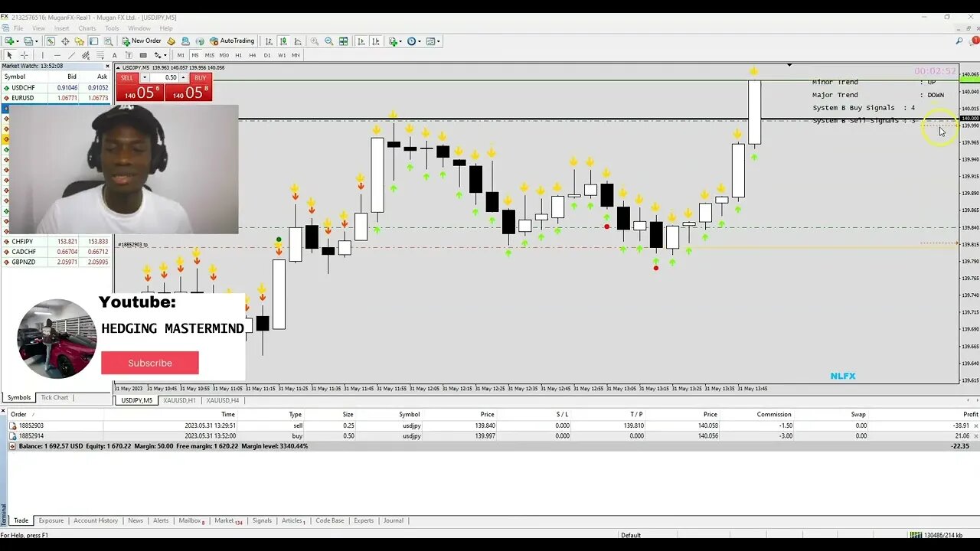Open the Journal terminal tab
The height and width of the screenshot is (551, 980).
pyautogui.click(x=394, y=520)
